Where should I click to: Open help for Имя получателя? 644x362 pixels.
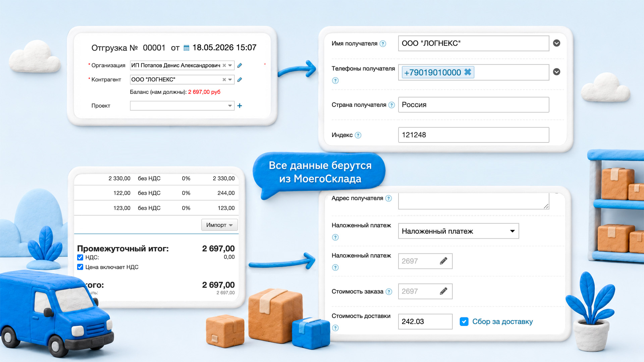click(x=383, y=44)
